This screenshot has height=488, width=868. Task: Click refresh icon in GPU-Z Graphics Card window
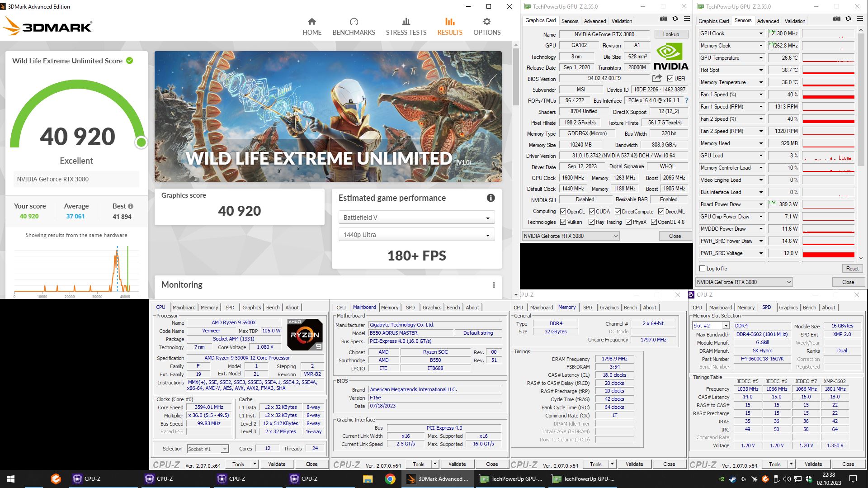pos(675,19)
